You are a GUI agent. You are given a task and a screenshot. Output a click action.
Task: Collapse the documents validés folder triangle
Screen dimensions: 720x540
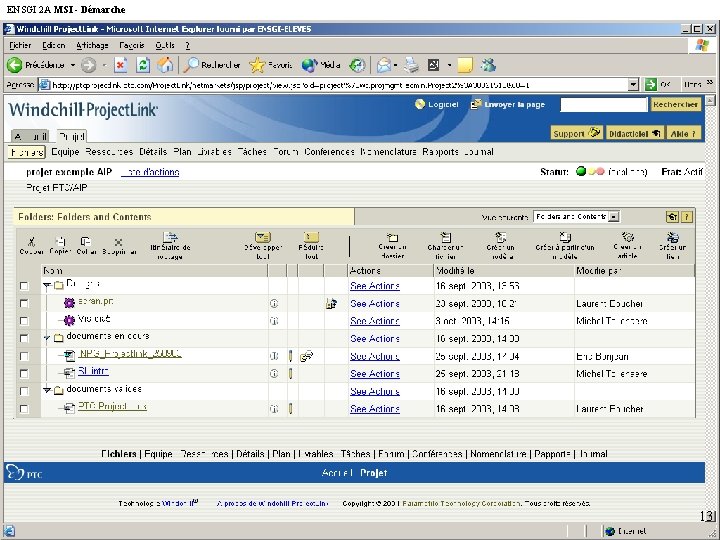point(47,390)
